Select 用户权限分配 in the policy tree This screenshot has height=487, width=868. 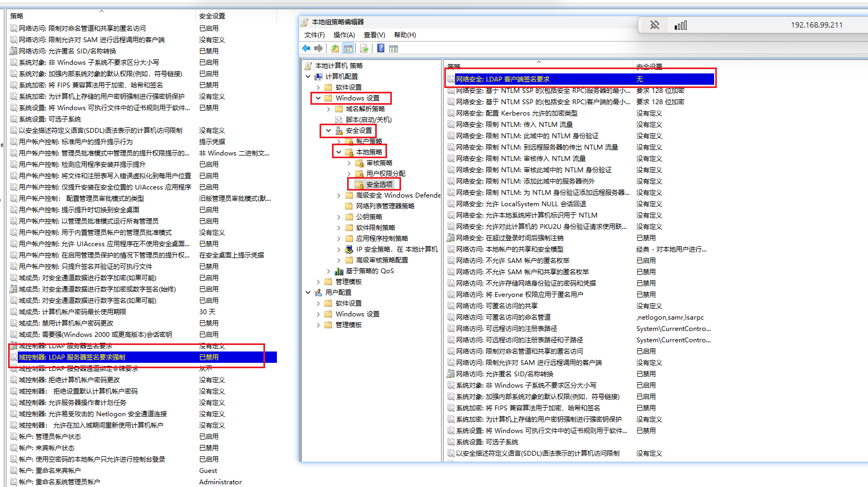385,174
